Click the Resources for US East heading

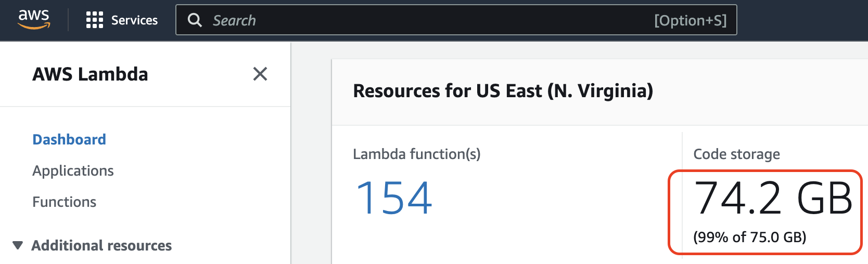[503, 91]
